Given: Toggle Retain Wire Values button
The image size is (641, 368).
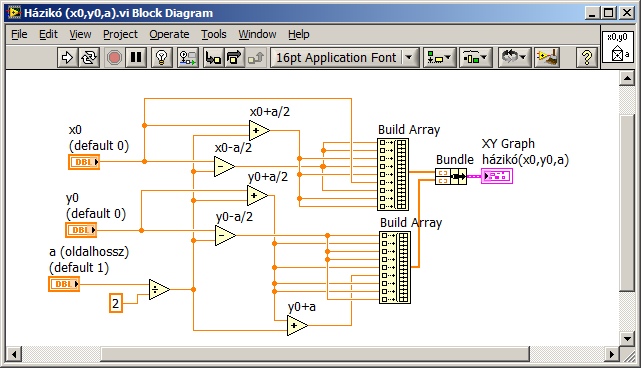Looking at the screenshot, I should point(188,58).
